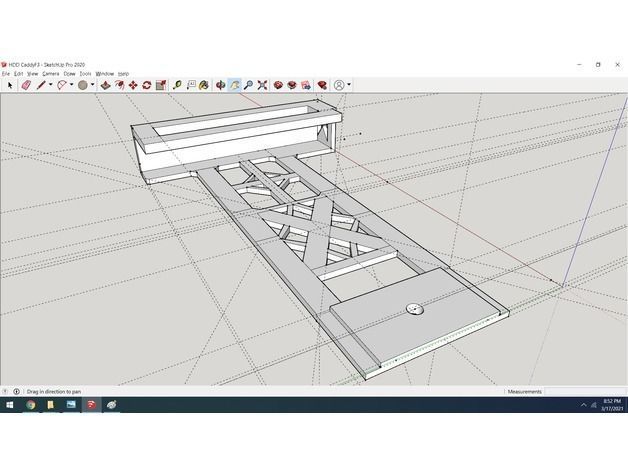Viewport: 628px width, 472px height.
Task: Open the File menu
Action: point(6,74)
